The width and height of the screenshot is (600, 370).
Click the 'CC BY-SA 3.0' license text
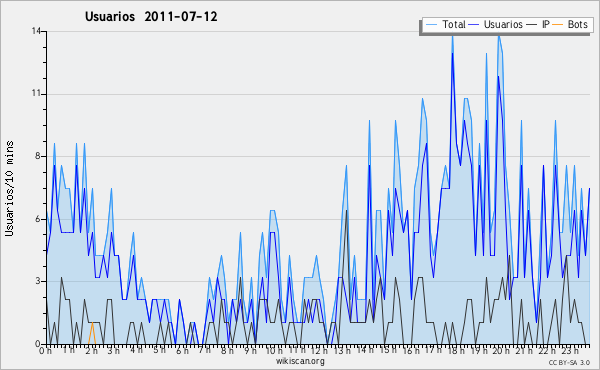click(569, 363)
